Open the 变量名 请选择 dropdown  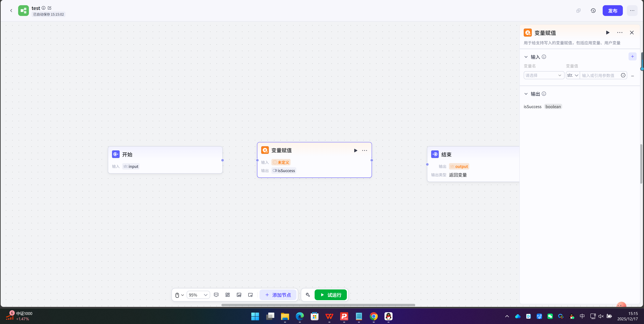(x=544, y=75)
